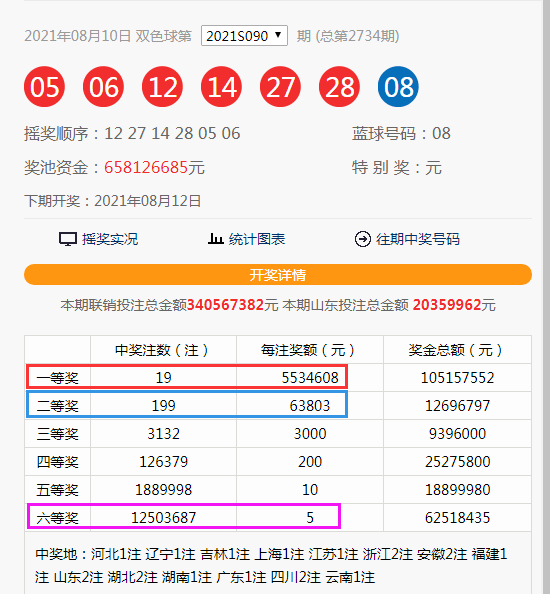The height and width of the screenshot is (594, 550).
Task: Click the 四等奖 row label
Action: [58, 462]
